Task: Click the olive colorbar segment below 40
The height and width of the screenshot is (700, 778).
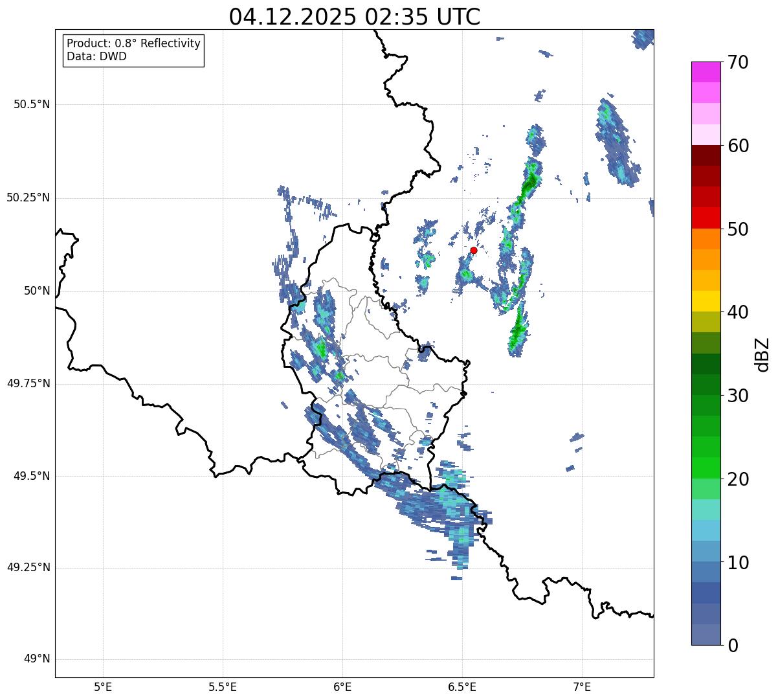Action: [x=706, y=322]
